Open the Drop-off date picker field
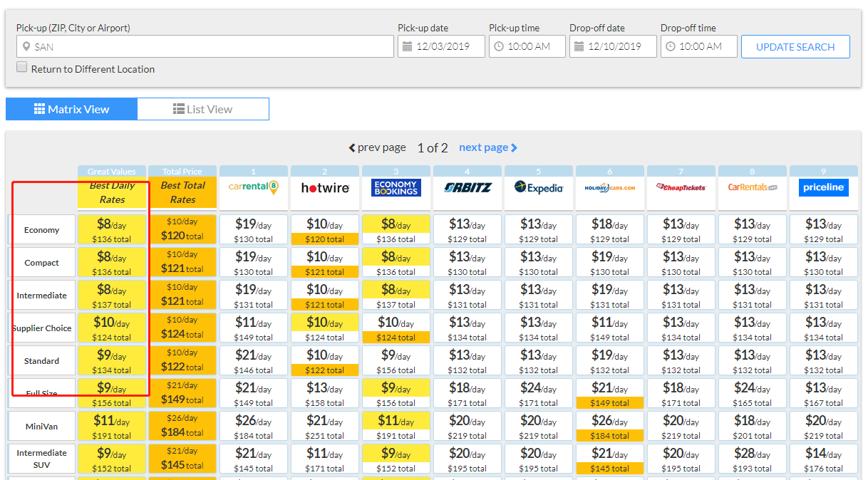Screen dimensions: 868x480 click(x=613, y=46)
